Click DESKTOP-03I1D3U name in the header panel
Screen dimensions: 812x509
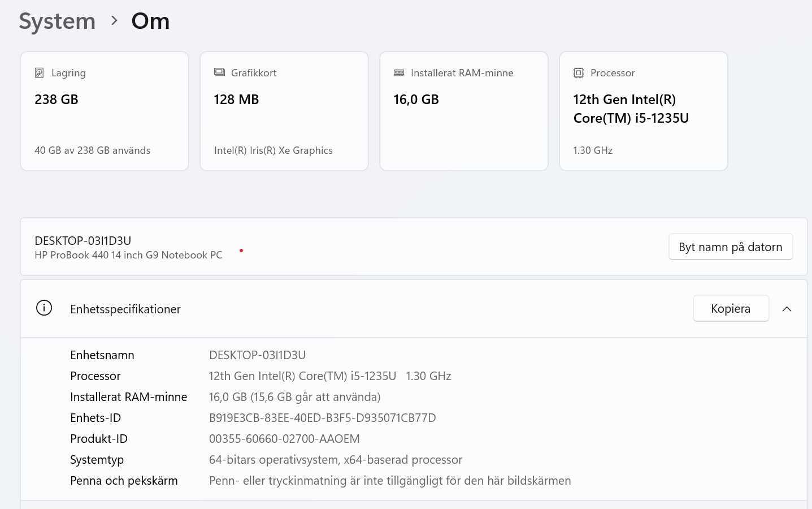[83, 241]
